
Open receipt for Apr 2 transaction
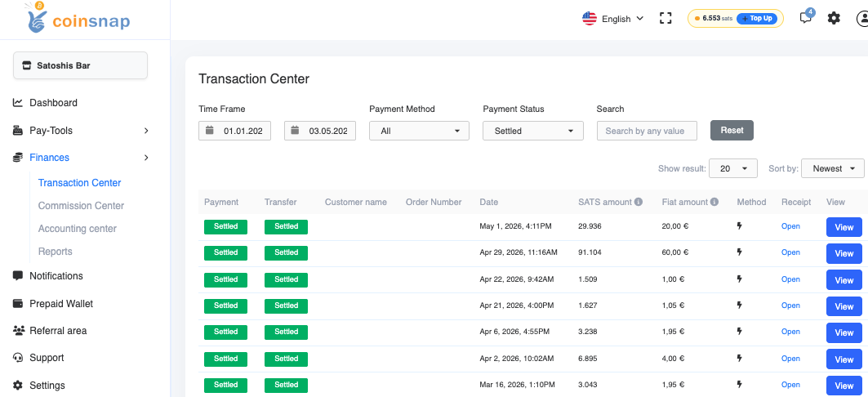click(x=790, y=359)
